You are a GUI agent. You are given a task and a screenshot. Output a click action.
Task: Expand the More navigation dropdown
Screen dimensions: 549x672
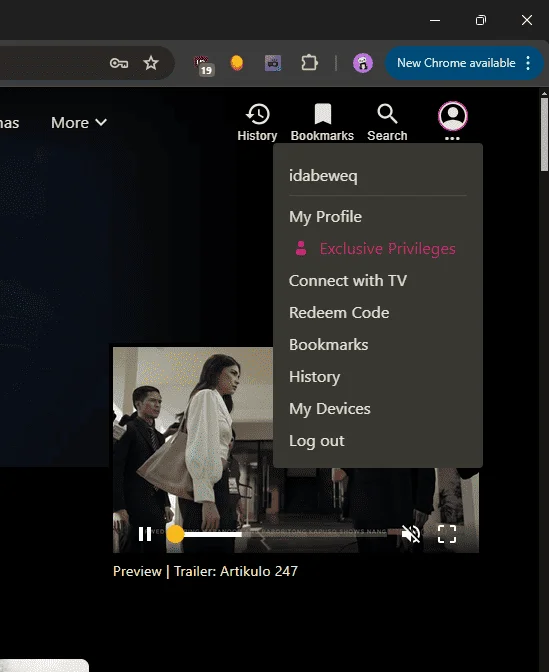click(79, 123)
